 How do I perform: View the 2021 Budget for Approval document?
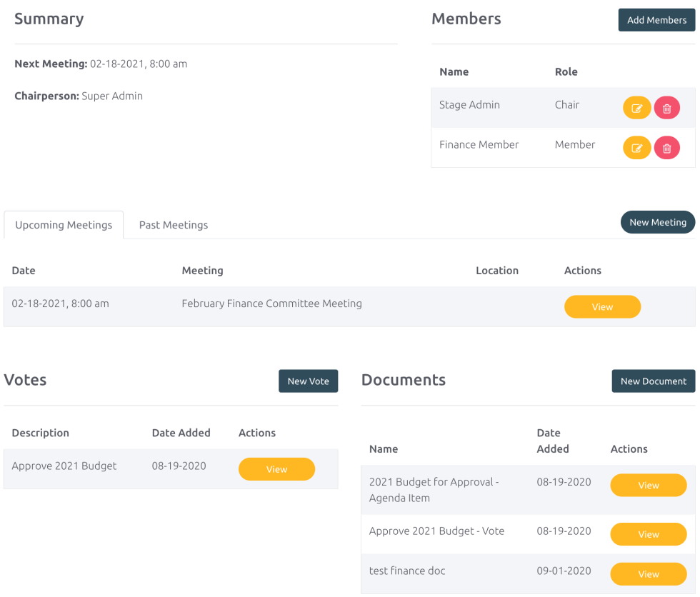[x=649, y=485]
